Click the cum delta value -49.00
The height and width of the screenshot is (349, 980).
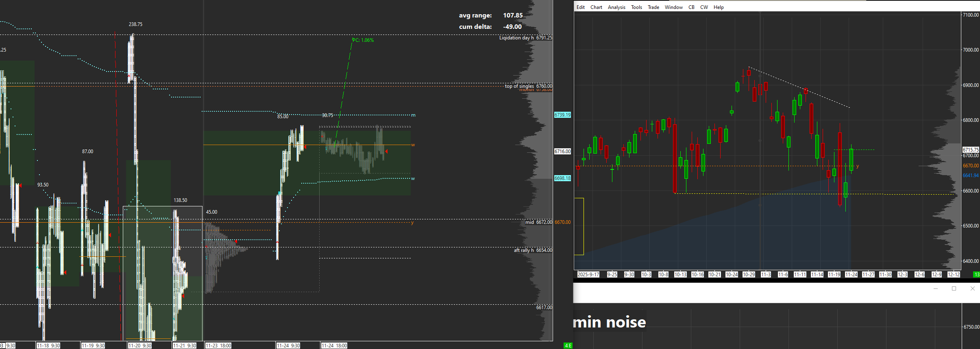click(x=512, y=27)
